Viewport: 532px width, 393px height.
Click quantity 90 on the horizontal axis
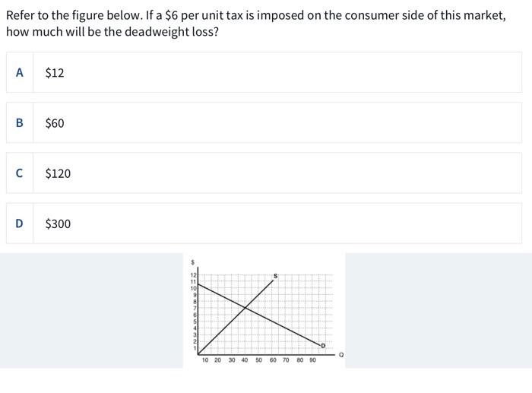coord(312,360)
